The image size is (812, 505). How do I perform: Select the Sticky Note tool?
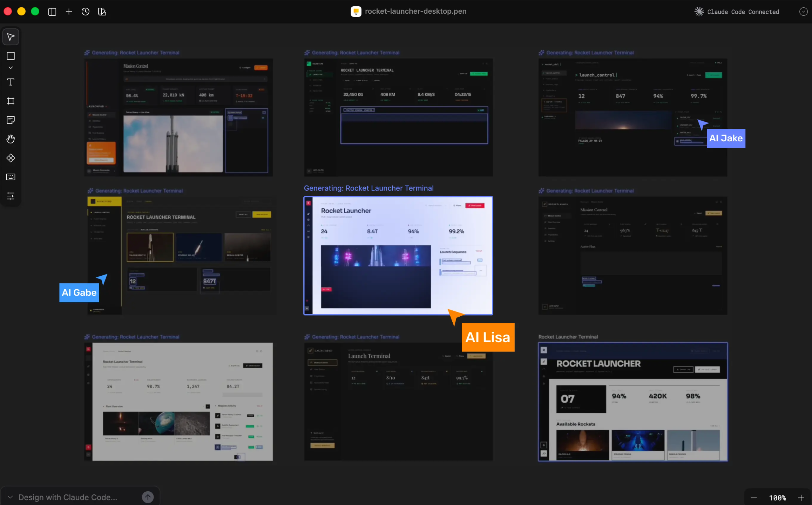coord(11,120)
